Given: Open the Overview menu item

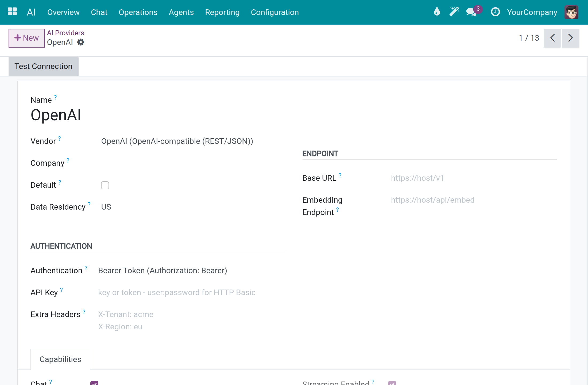Looking at the screenshot, I should [x=63, y=12].
